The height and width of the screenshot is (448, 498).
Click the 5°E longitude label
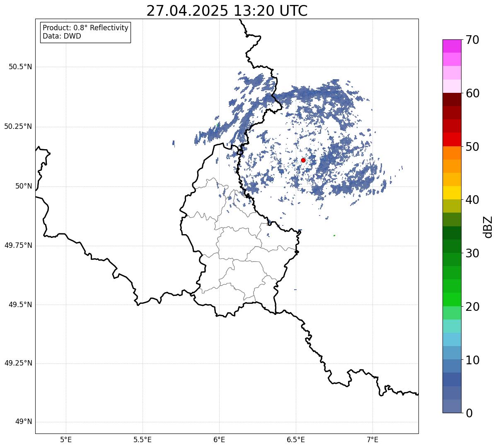pos(66,440)
